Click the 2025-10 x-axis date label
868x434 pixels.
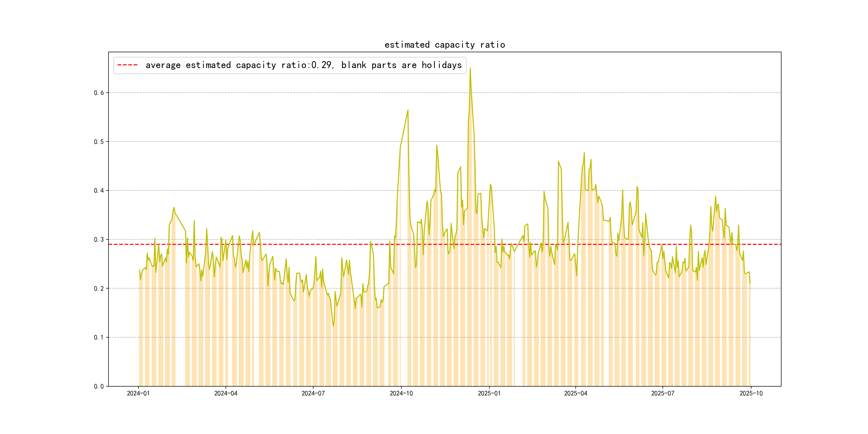click(751, 394)
